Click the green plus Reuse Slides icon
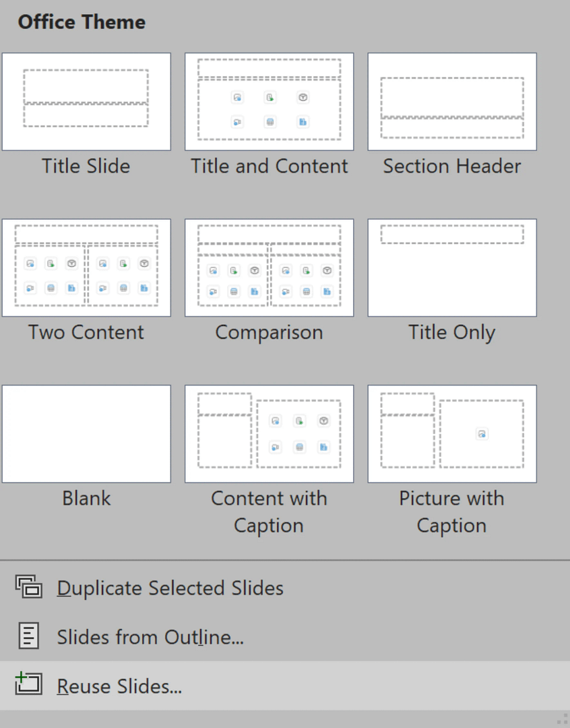This screenshot has width=570, height=728. click(28, 686)
